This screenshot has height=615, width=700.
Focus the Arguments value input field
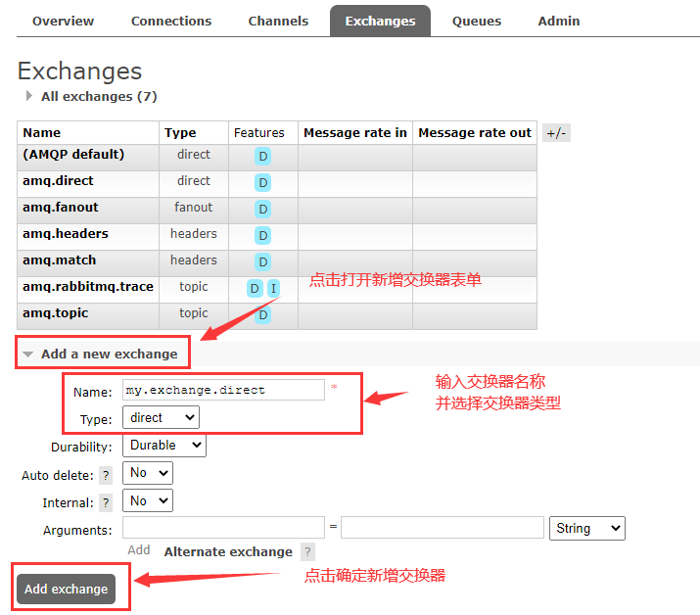[x=443, y=528]
